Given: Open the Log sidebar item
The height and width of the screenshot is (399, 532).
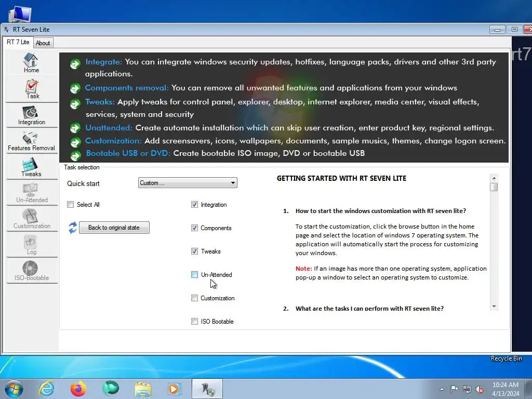Looking at the screenshot, I should coord(32,245).
